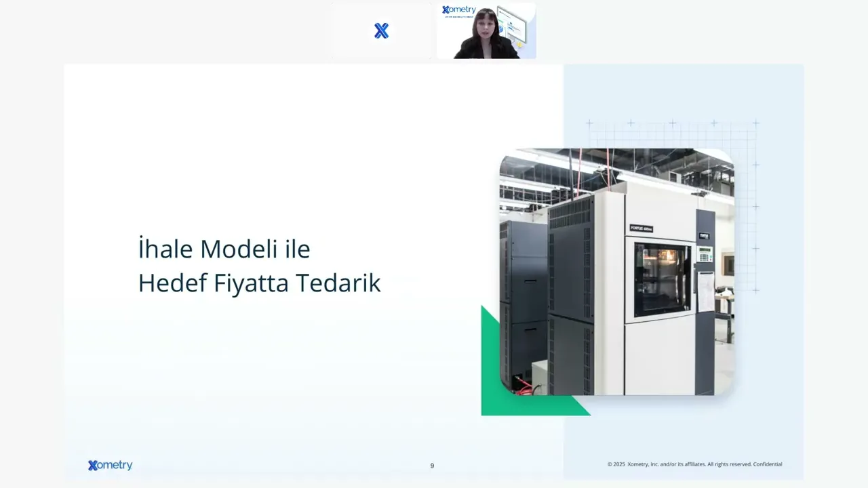Click the word "Confidential" in footer
Screen dimensions: 868x488
(x=767, y=464)
